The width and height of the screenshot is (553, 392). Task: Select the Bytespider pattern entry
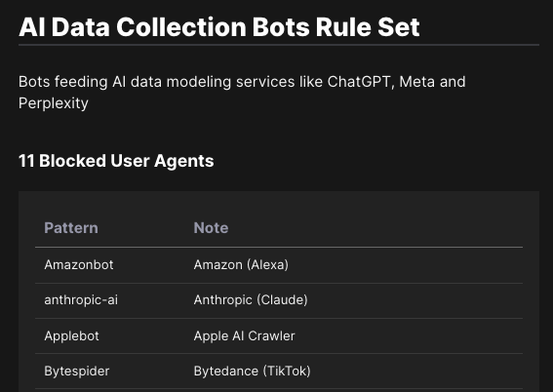tap(76, 372)
